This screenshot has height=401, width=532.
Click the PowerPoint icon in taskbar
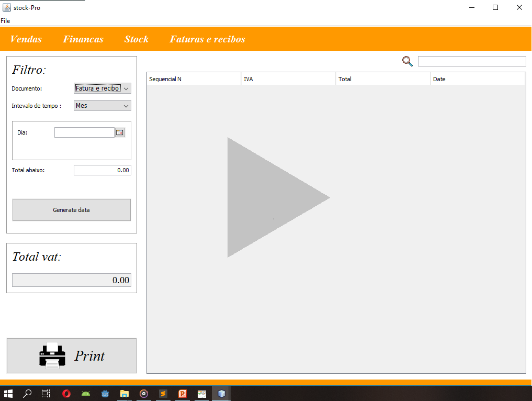click(183, 394)
